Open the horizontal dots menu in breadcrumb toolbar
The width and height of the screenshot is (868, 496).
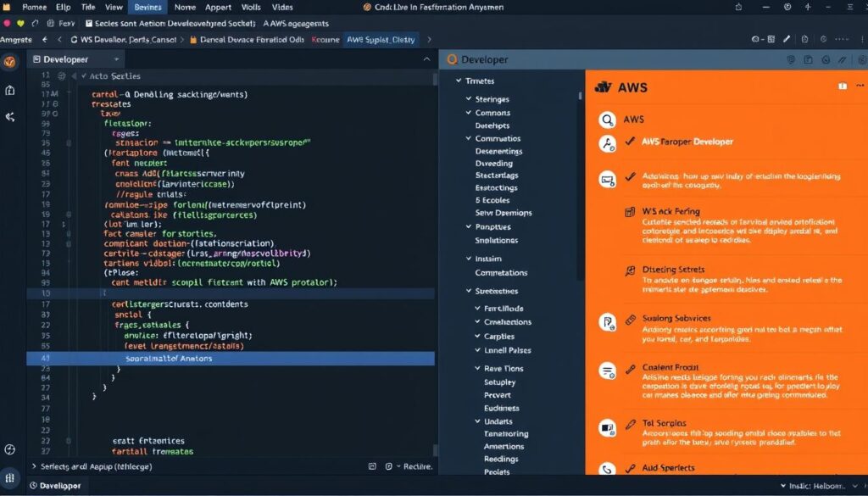click(842, 39)
